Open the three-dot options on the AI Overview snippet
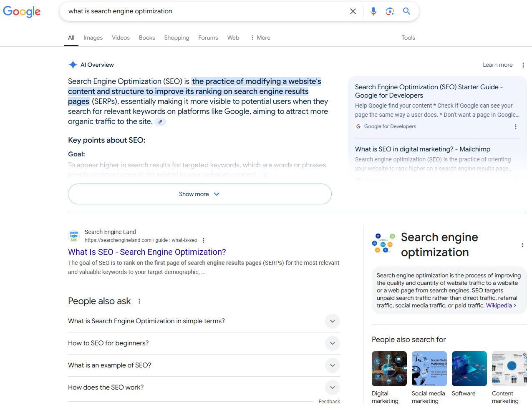Viewport: 532px width, 405px height. pyautogui.click(x=203, y=240)
